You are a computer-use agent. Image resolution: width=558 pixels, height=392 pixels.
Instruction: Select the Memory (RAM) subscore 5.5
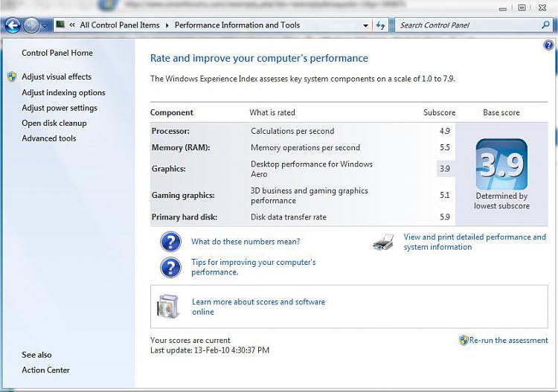(445, 147)
